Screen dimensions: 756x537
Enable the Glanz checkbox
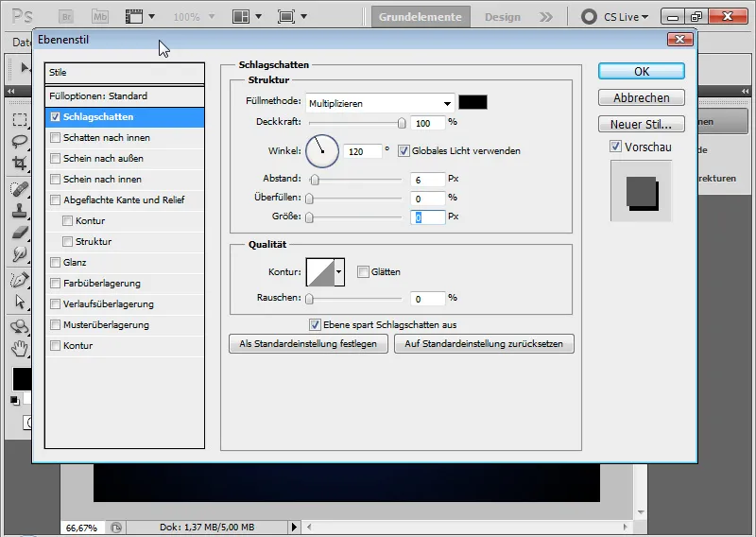point(55,262)
